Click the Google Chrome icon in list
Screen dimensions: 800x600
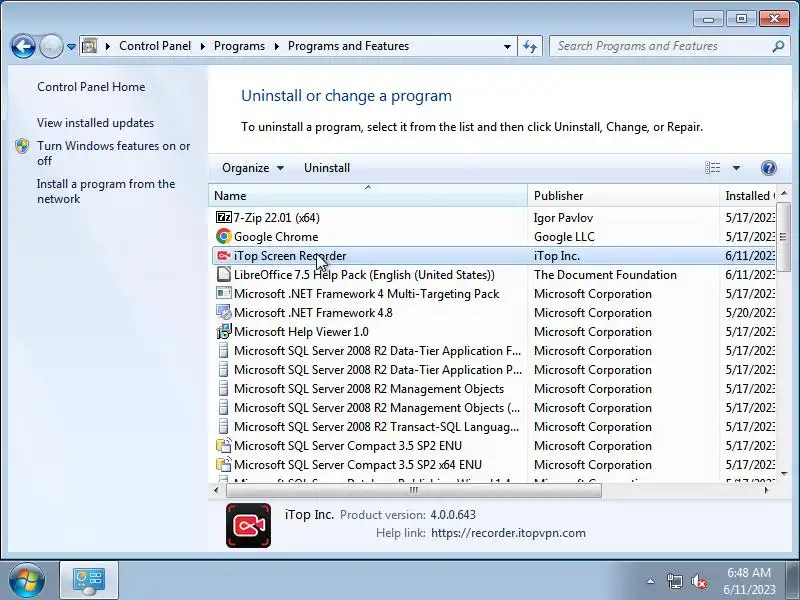point(223,236)
